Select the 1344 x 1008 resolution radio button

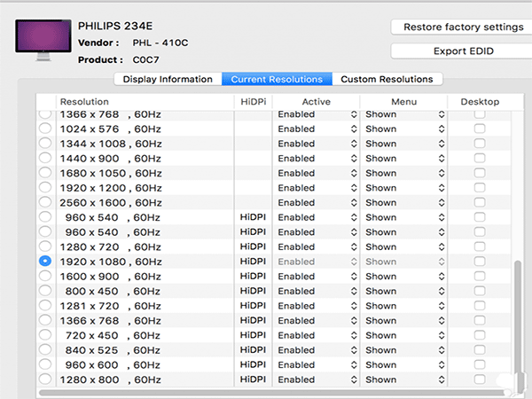[45, 144]
